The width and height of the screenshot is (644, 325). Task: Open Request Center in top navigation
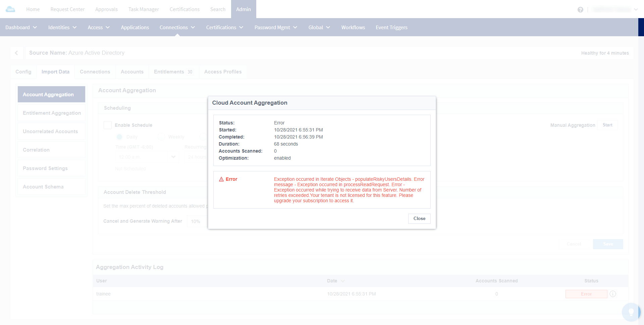tap(67, 9)
